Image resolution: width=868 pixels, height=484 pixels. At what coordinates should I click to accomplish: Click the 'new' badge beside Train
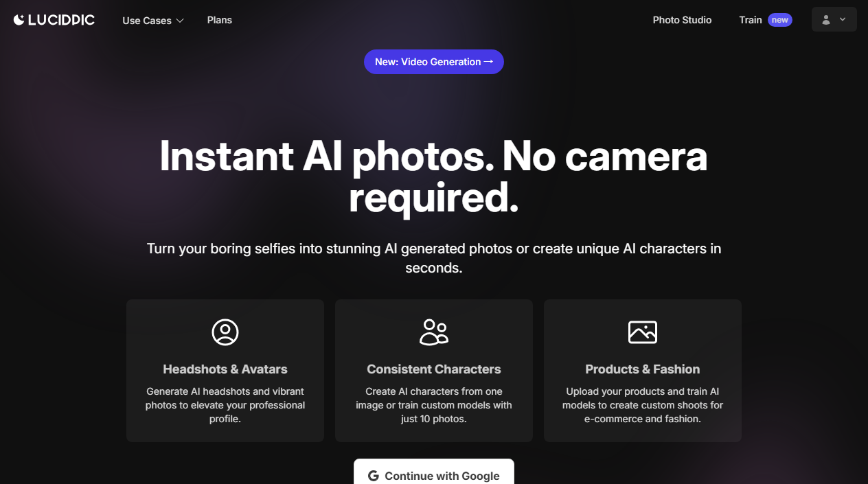click(779, 20)
